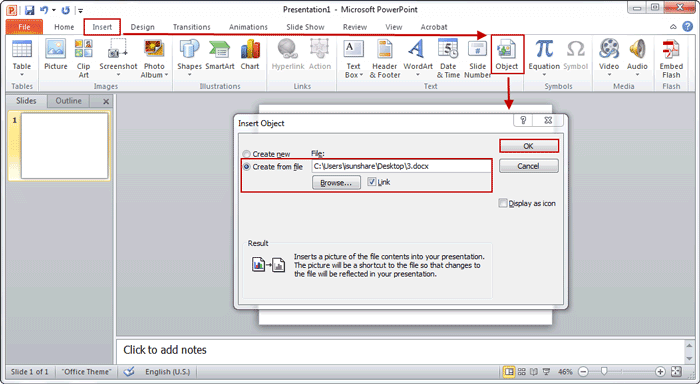Screen dimensions: 700x384
Task: Save the presentation from Quick Access toolbar
Action: [x=29, y=10]
